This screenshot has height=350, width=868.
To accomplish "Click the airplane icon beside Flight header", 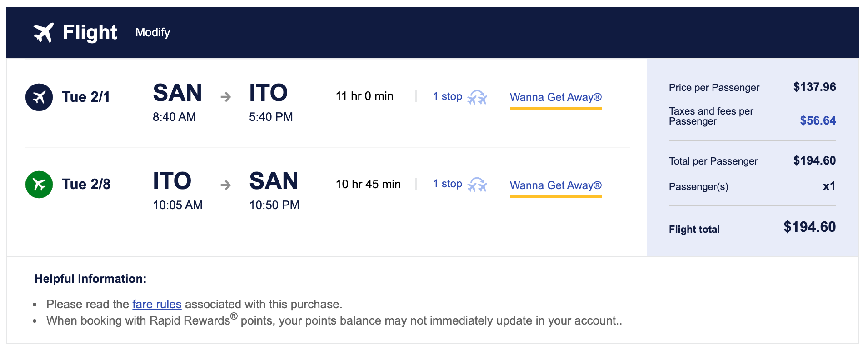I will click(44, 33).
